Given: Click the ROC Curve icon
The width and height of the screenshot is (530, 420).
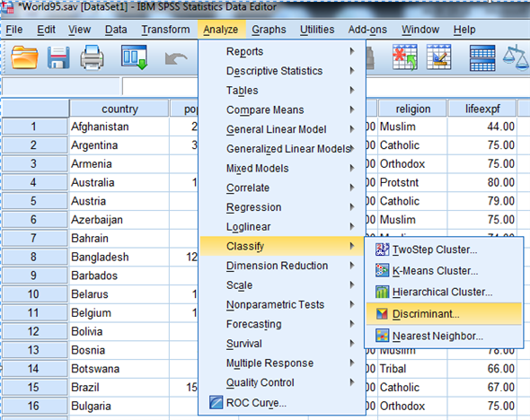Looking at the screenshot, I should (216, 402).
